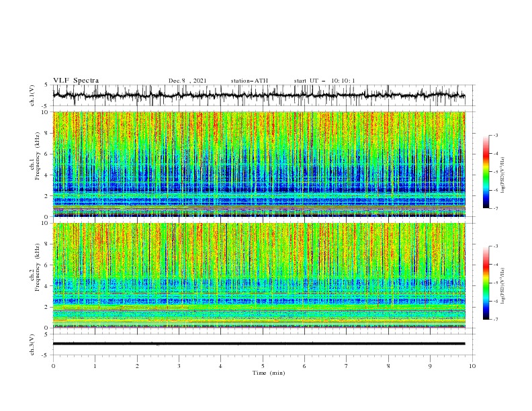Click the 'start UT = 10:10:1' label
532x411 pixels.
tap(324, 81)
